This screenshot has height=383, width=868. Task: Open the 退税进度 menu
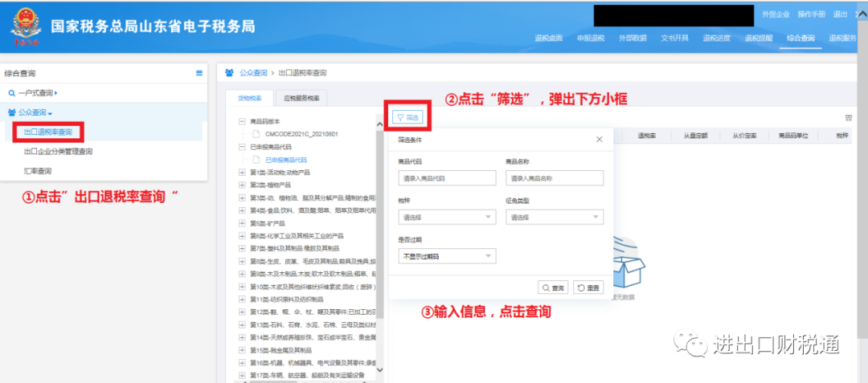coord(717,38)
